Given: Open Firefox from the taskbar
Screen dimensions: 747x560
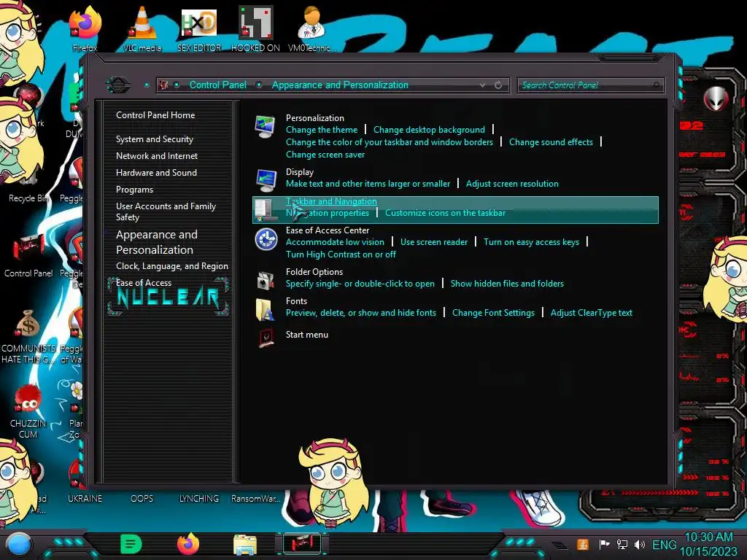Looking at the screenshot, I should pyautogui.click(x=187, y=544).
